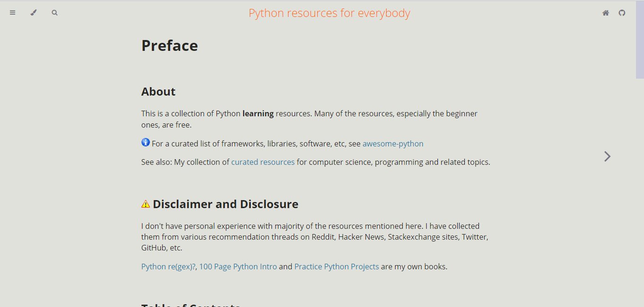The height and width of the screenshot is (307, 644).
Task: Click the Disclaimer and Disclosure heading
Action: click(x=225, y=204)
